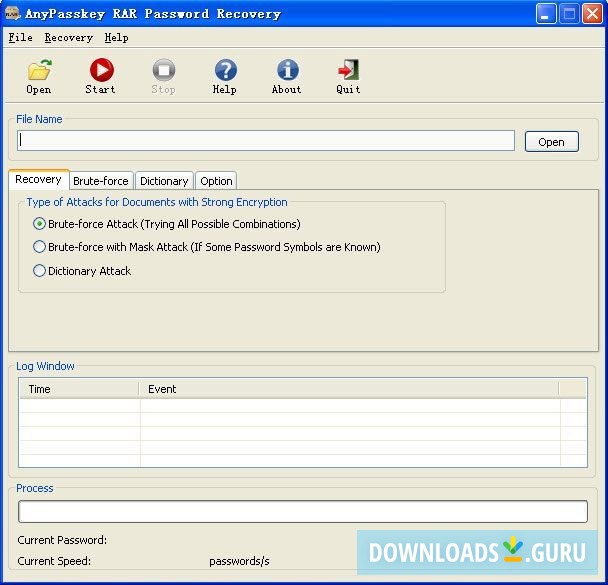
Task: Click the 'Current Password:' label
Action: [62, 540]
